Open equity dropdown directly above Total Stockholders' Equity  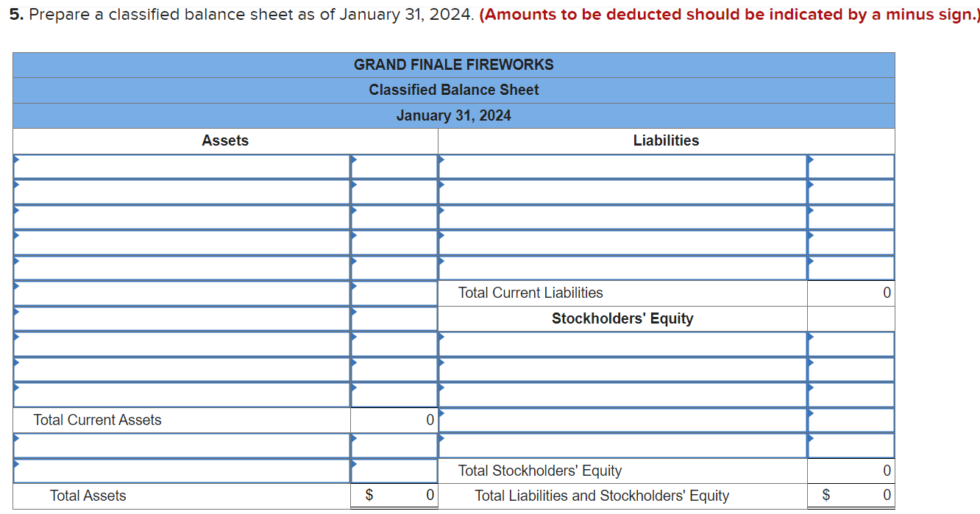pos(622,446)
